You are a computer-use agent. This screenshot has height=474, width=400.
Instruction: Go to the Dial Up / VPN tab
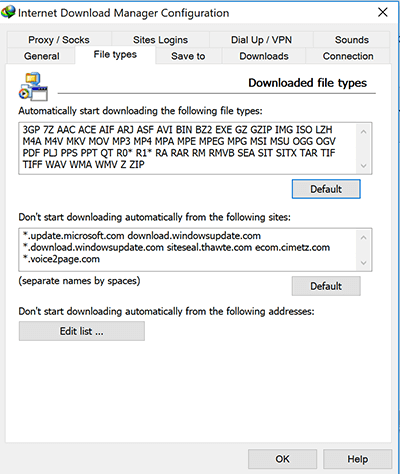click(x=261, y=40)
